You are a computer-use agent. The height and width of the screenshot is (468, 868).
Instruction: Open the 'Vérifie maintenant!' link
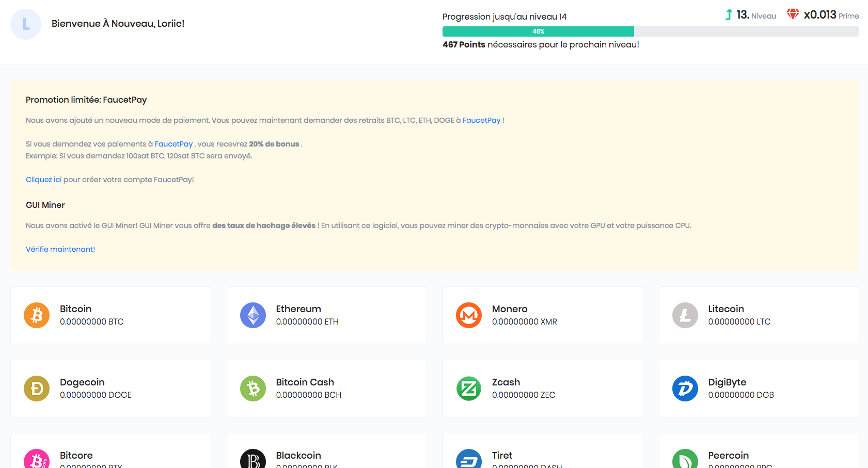pos(60,249)
